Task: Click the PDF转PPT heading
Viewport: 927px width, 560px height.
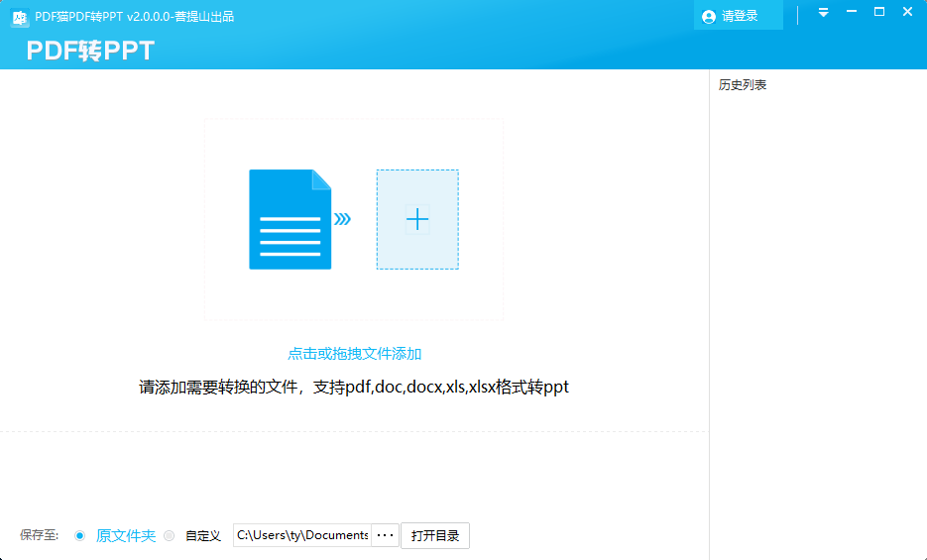Action: tap(90, 51)
